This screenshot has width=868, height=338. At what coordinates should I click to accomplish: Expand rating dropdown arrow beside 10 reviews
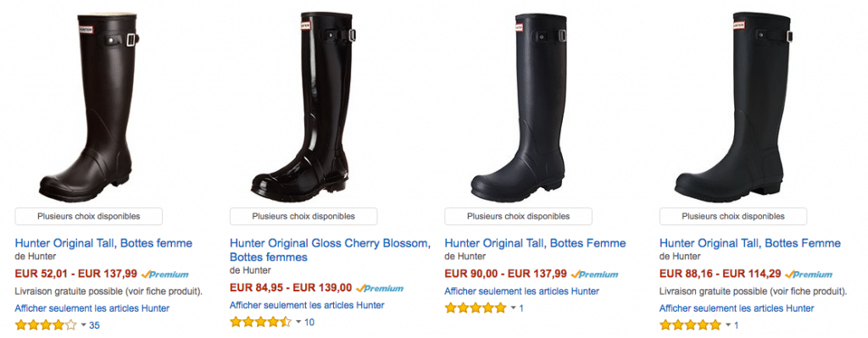(298, 322)
